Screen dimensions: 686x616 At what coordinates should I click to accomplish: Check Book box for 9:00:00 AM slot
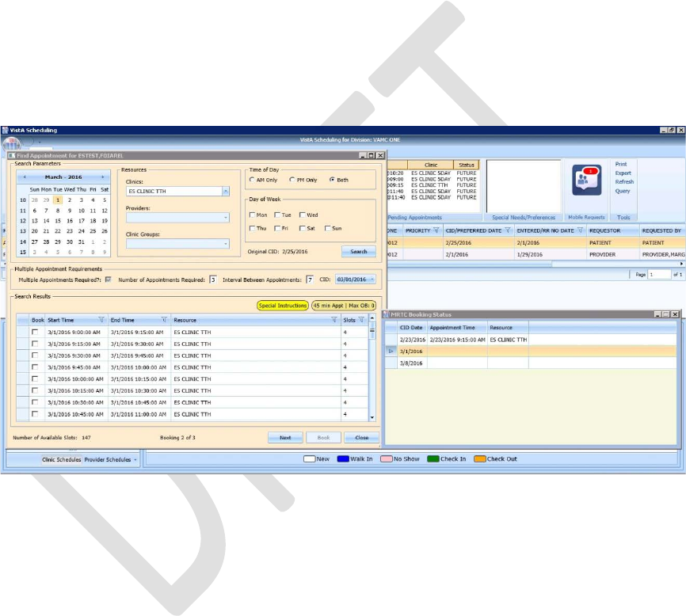pyautogui.click(x=35, y=332)
